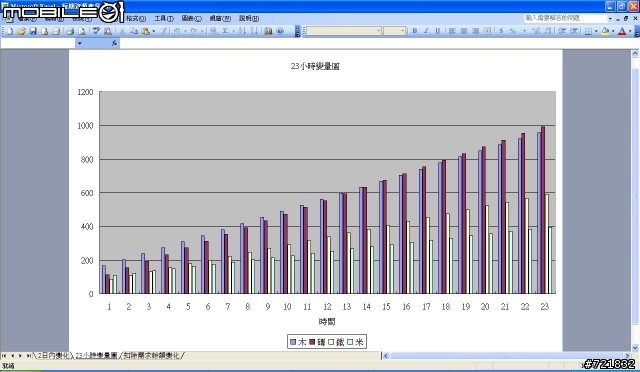Select the 磚 legend color swatch
Viewport: 640px width, 372px height.
[312, 342]
